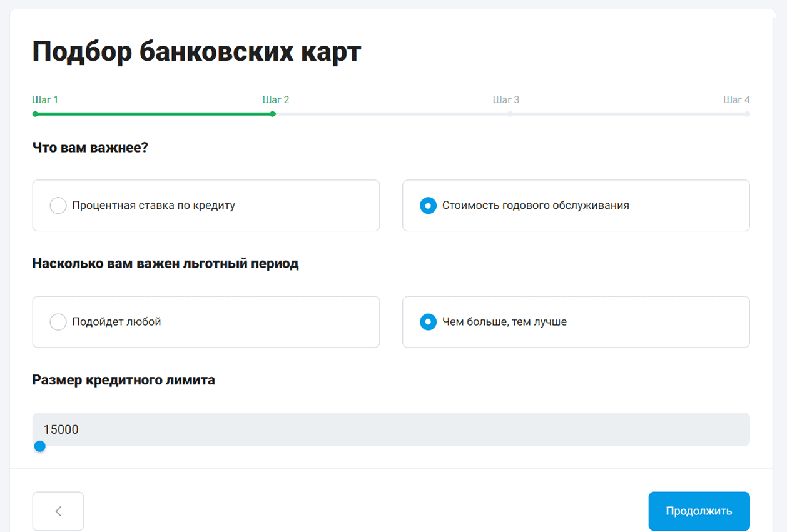Image resolution: width=787 pixels, height=532 pixels.
Task: Choose the Чем больше, тем лучше option
Action: 576,322
